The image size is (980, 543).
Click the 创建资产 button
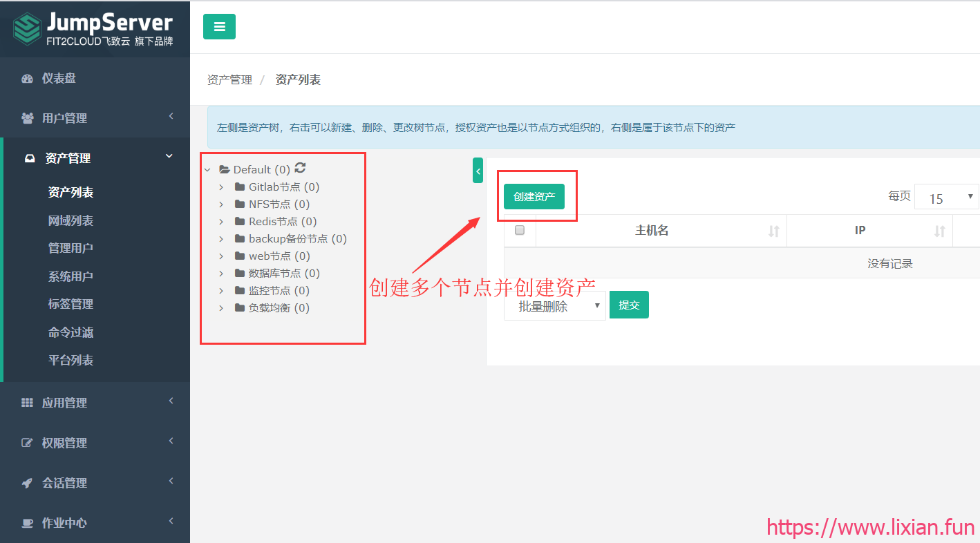tap(534, 197)
